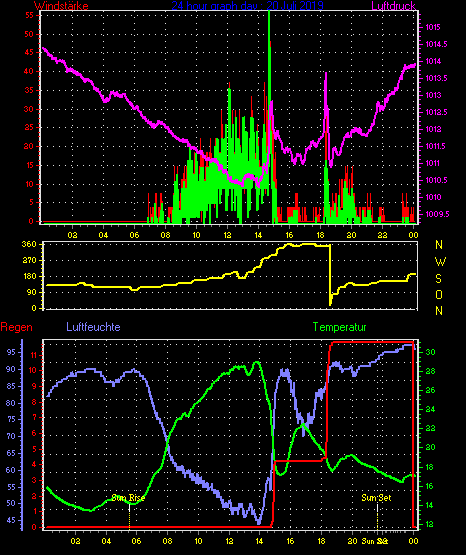Click the topmost yellow N compass letter
466x555 pixels.
439,245
